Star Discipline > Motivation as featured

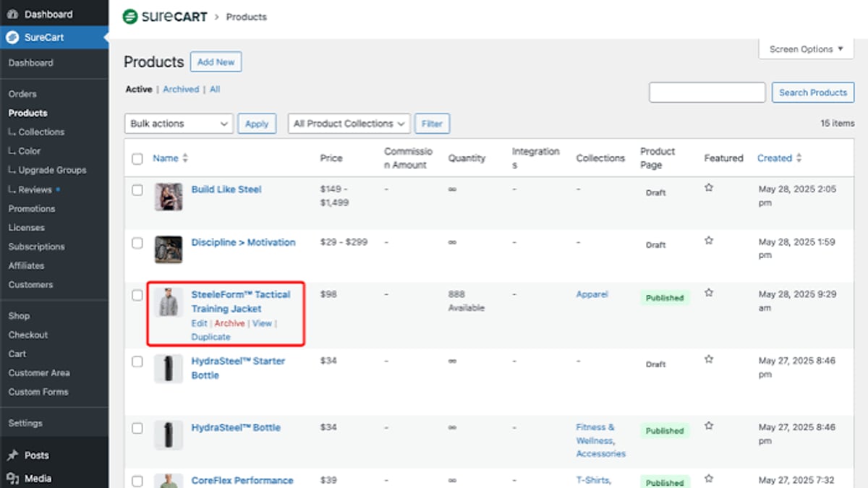click(709, 240)
